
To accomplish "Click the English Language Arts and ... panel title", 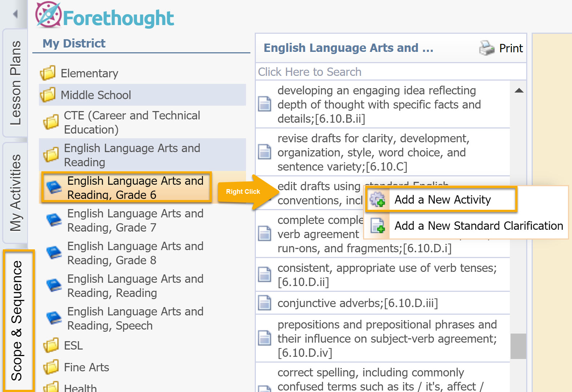I will point(348,48).
